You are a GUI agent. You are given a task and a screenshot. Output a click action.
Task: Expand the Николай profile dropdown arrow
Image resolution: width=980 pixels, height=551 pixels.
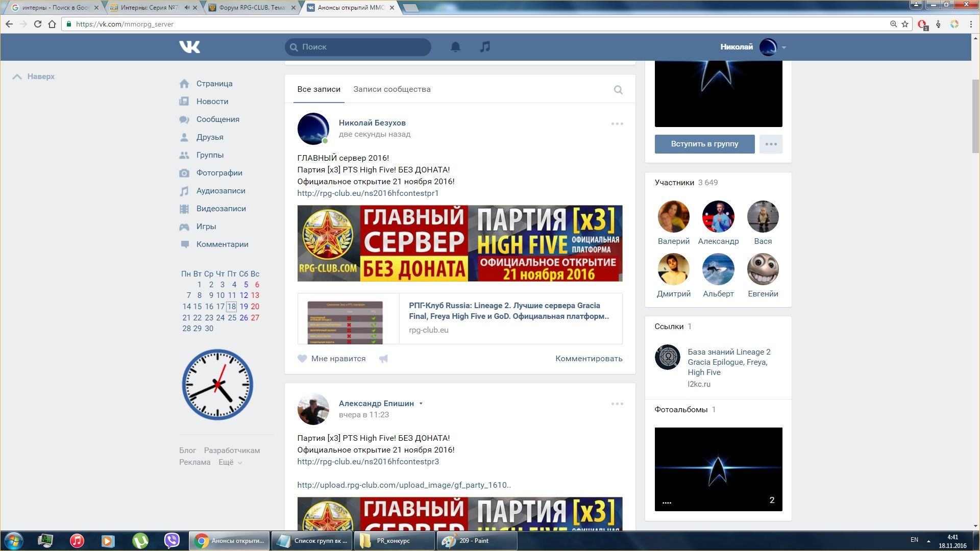coord(784,47)
